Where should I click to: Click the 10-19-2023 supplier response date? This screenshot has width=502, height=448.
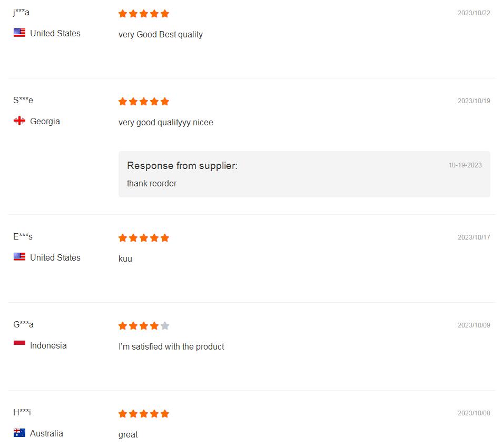(465, 165)
